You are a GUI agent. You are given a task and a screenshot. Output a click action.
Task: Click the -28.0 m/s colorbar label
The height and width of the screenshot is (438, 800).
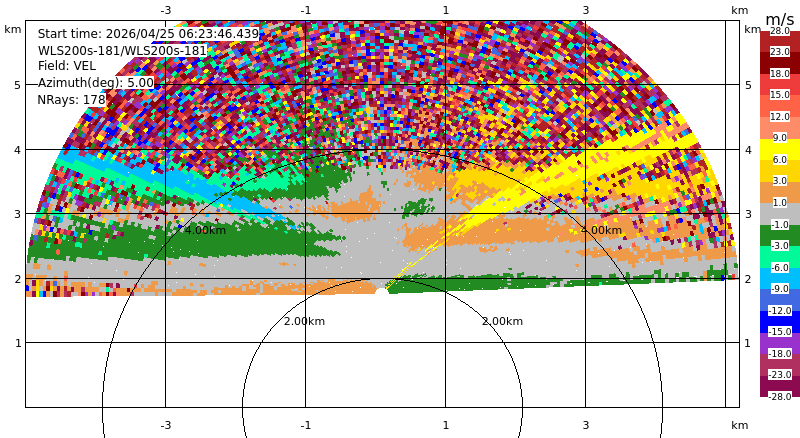point(780,396)
